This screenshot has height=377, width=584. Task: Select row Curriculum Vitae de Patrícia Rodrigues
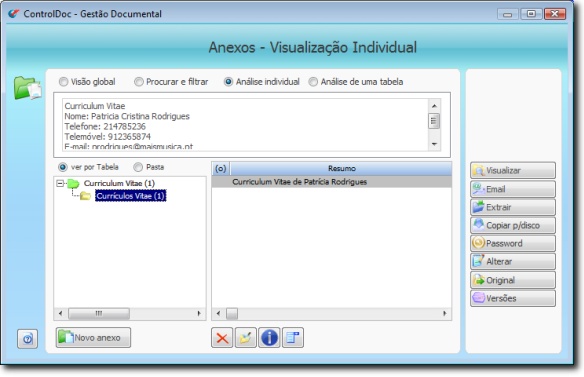(331, 182)
